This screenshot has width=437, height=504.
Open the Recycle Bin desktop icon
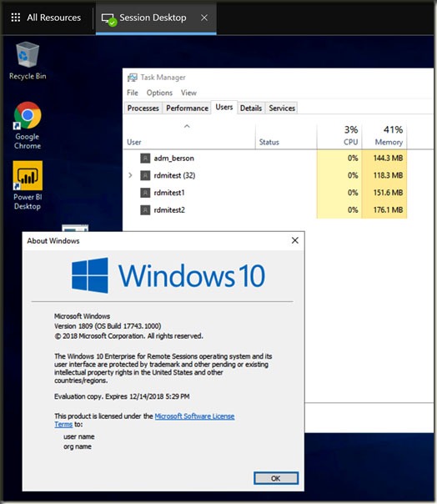point(28,61)
